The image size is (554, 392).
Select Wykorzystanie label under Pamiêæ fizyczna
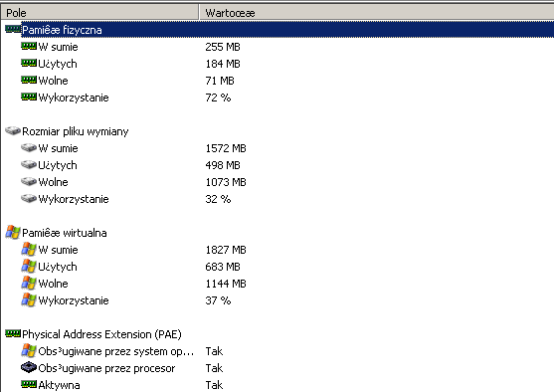click(x=74, y=98)
